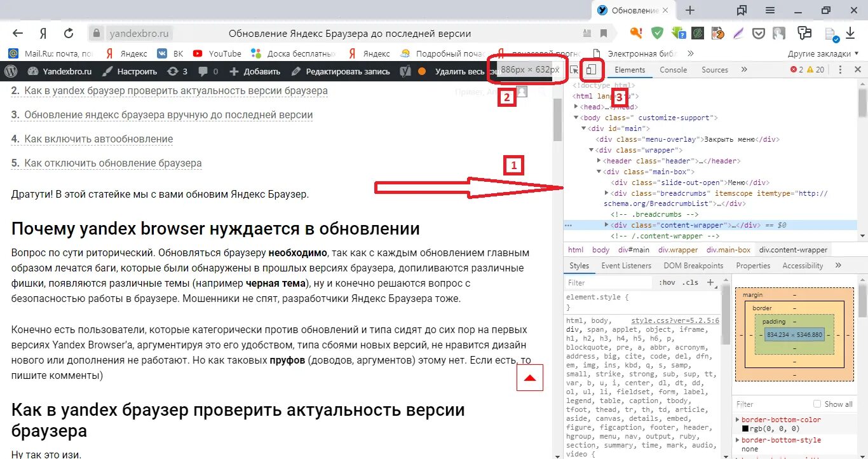The image size is (868, 459).
Task: Expand the head element node
Action: tap(576, 107)
